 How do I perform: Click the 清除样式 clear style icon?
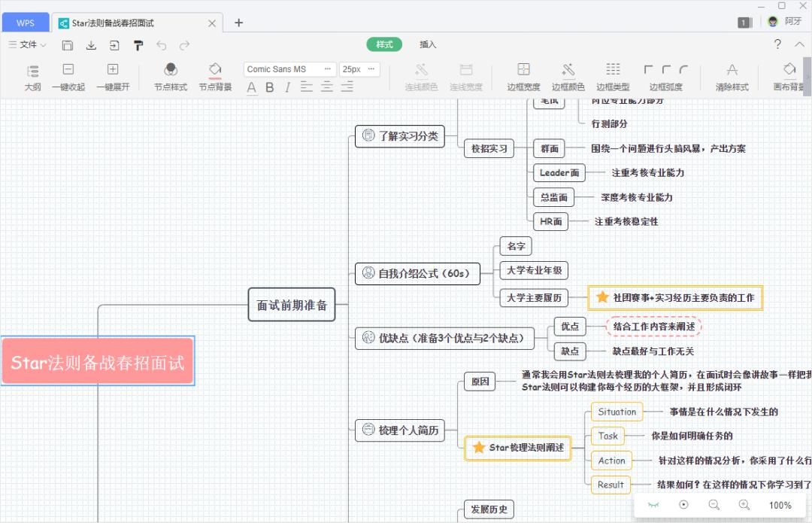point(732,75)
